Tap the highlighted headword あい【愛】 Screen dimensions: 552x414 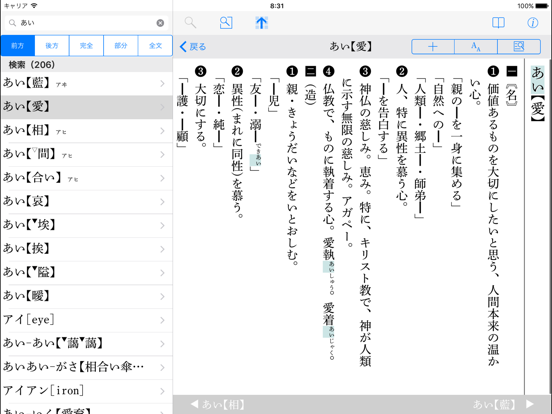pos(538,94)
